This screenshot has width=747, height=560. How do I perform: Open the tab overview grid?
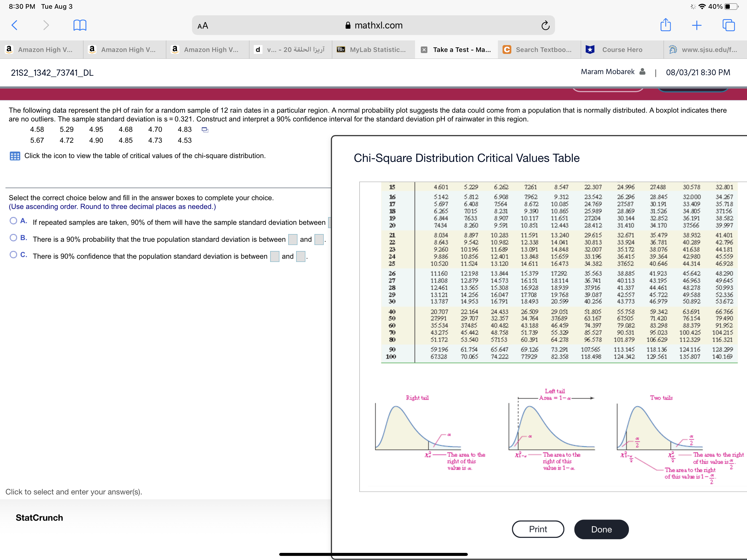pyautogui.click(x=728, y=25)
